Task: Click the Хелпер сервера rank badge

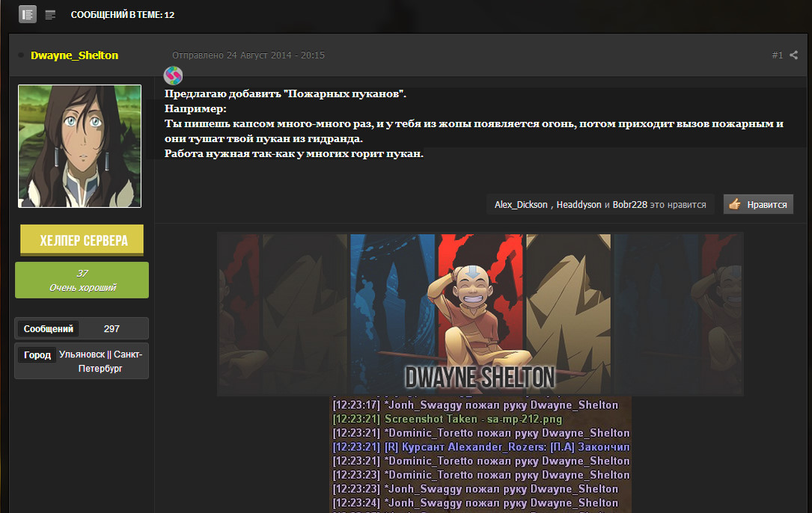Action: [x=82, y=240]
